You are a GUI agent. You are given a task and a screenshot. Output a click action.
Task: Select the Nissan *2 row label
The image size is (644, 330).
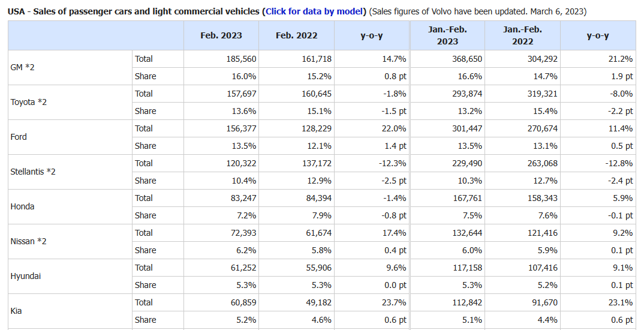28,241
